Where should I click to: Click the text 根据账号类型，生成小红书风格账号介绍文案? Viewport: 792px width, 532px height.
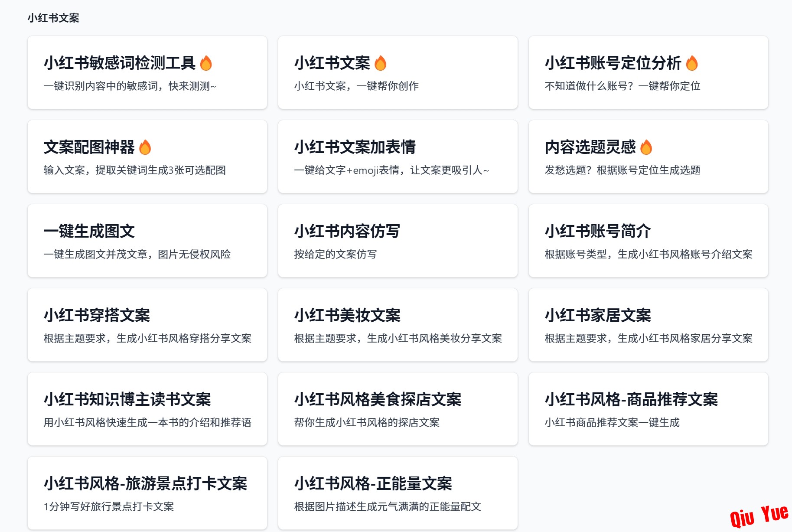coord(649,254)
